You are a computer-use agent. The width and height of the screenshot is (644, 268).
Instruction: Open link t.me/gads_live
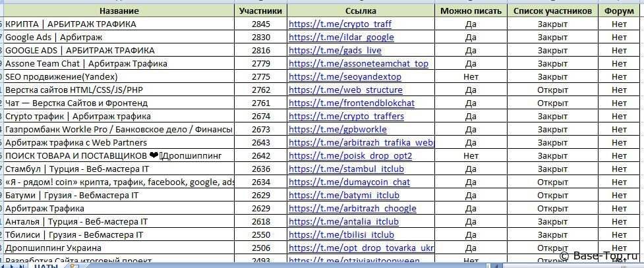(x=335, y=51)
